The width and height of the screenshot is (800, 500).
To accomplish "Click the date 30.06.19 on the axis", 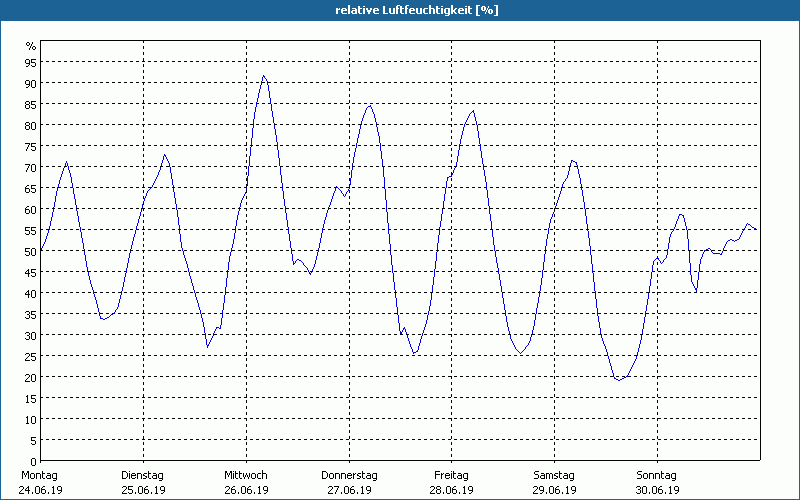I will click(x=657, y=490).
